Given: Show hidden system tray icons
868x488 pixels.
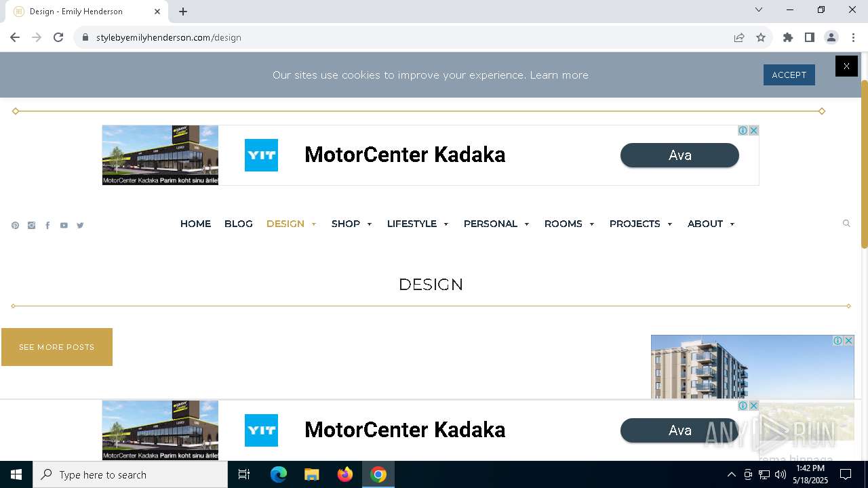Looking at the screenshot, I should 731,474.
